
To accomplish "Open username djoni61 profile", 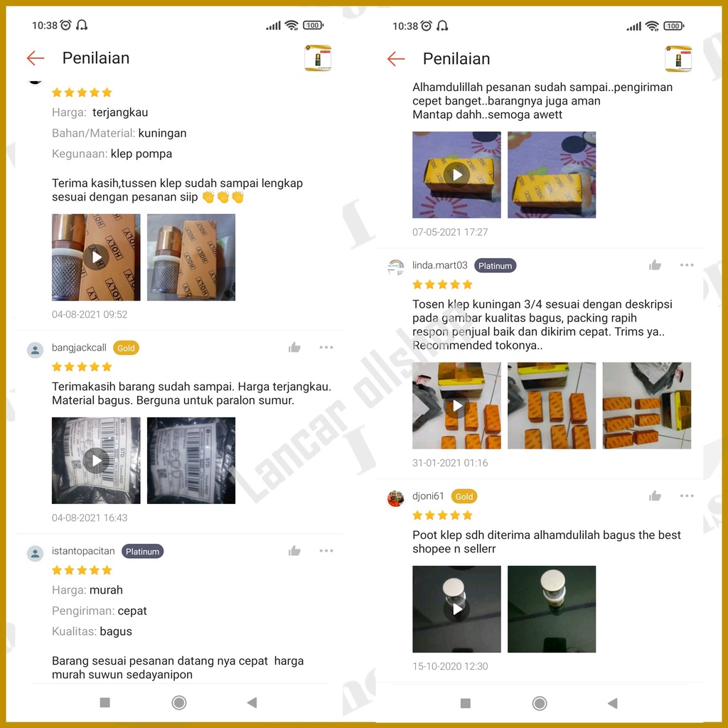I will click(428, 496).
